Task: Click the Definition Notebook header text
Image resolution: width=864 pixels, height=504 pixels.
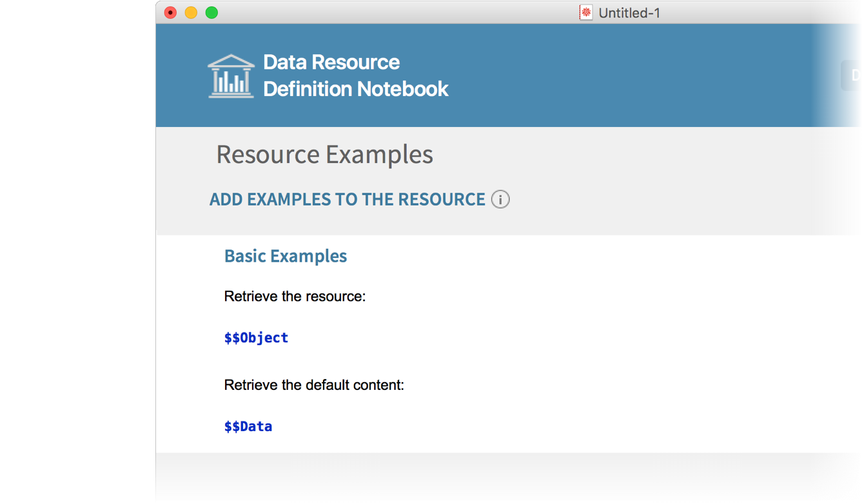Action: [x=355, y=89]
